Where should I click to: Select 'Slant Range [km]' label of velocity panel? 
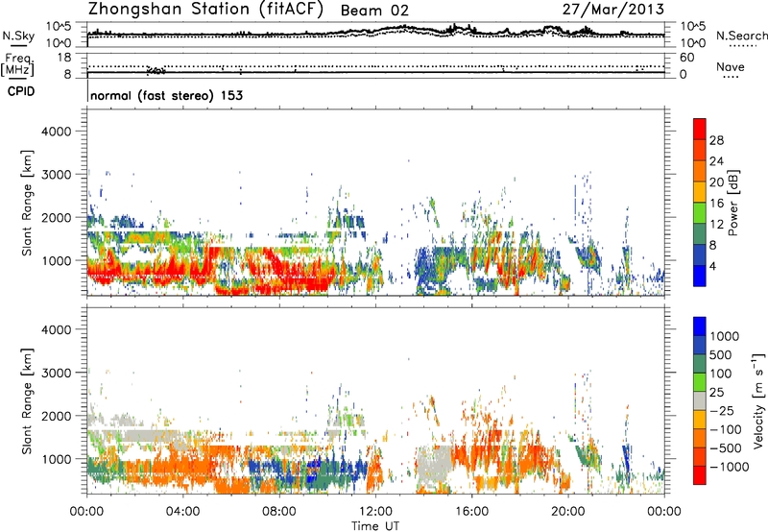[27, 401]
